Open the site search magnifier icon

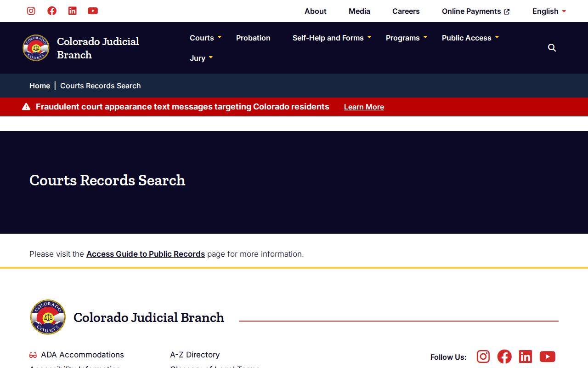pyautogui.click(x=552, y=48)
